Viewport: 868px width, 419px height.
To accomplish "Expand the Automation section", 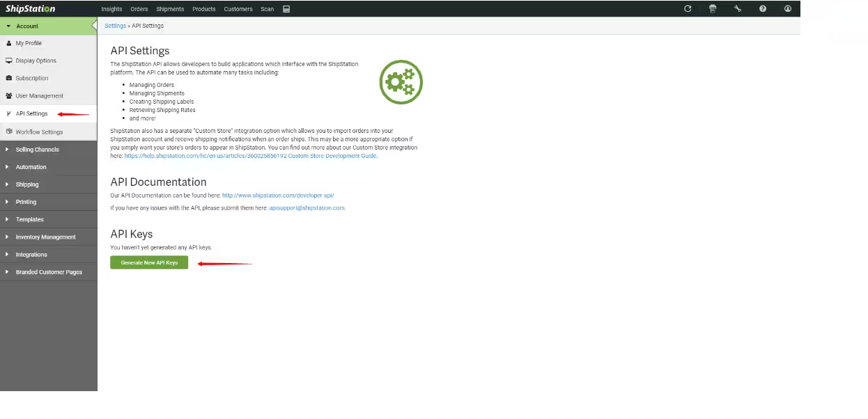I will click(x=48, y=167).
